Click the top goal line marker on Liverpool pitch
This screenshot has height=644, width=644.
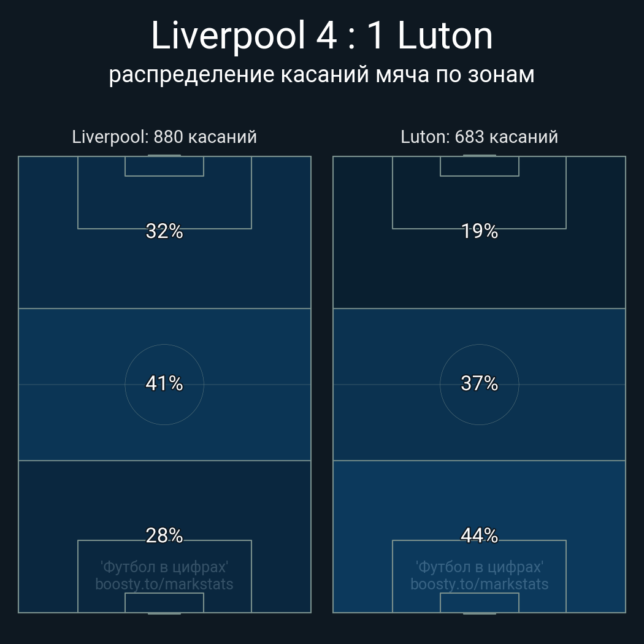pos(164,156)
